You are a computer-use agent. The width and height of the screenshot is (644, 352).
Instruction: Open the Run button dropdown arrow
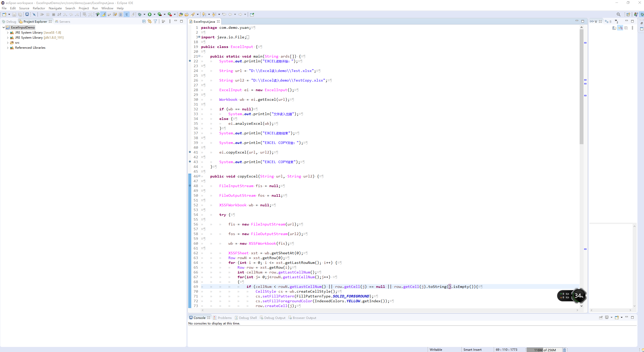(154, 14)
